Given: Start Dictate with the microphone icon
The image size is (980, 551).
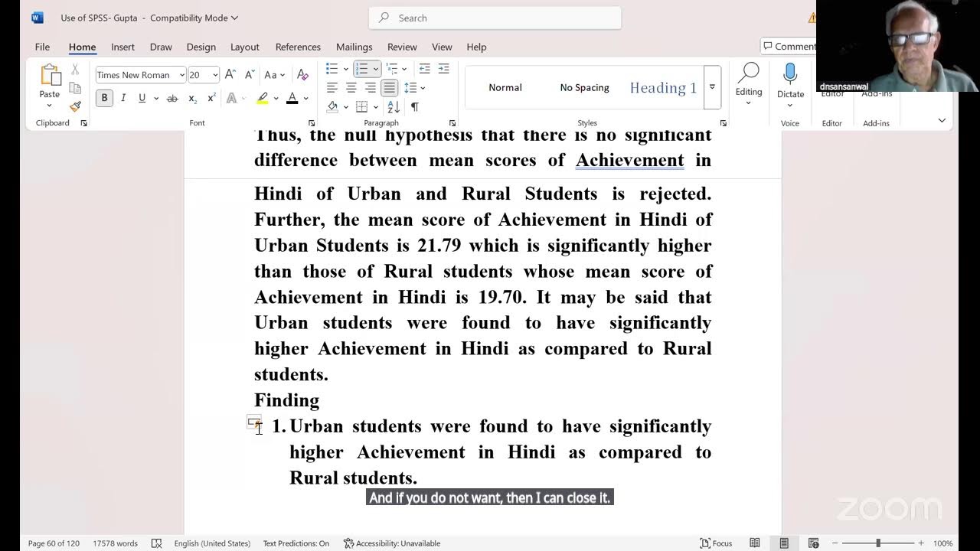Looking at the screenshot, I should coord(790,74).
